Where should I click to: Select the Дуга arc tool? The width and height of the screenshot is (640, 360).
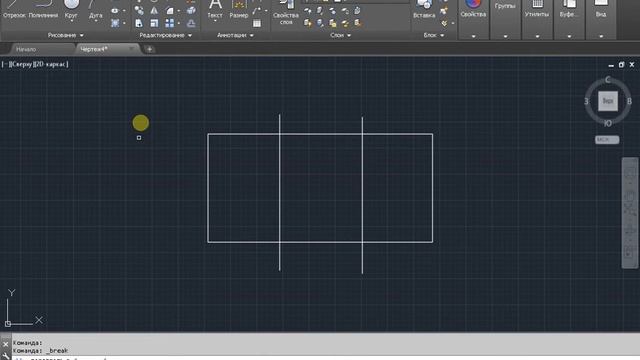coord(96,10)
